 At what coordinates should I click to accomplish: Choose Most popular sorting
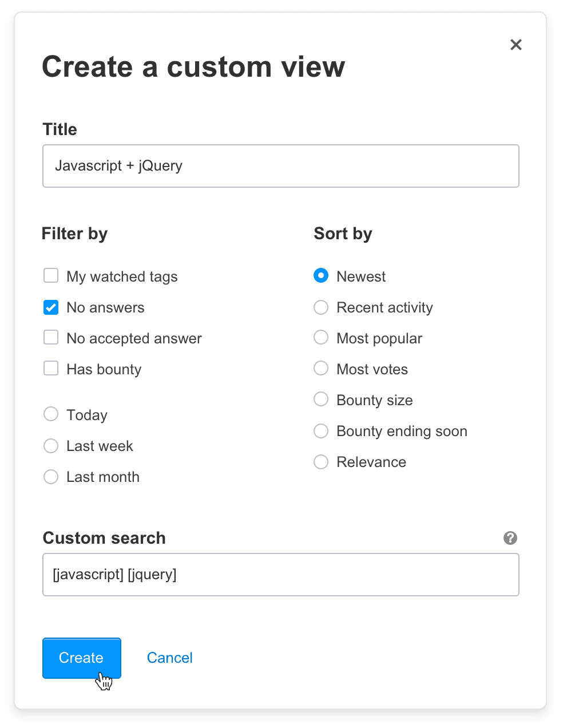[321, 337]
